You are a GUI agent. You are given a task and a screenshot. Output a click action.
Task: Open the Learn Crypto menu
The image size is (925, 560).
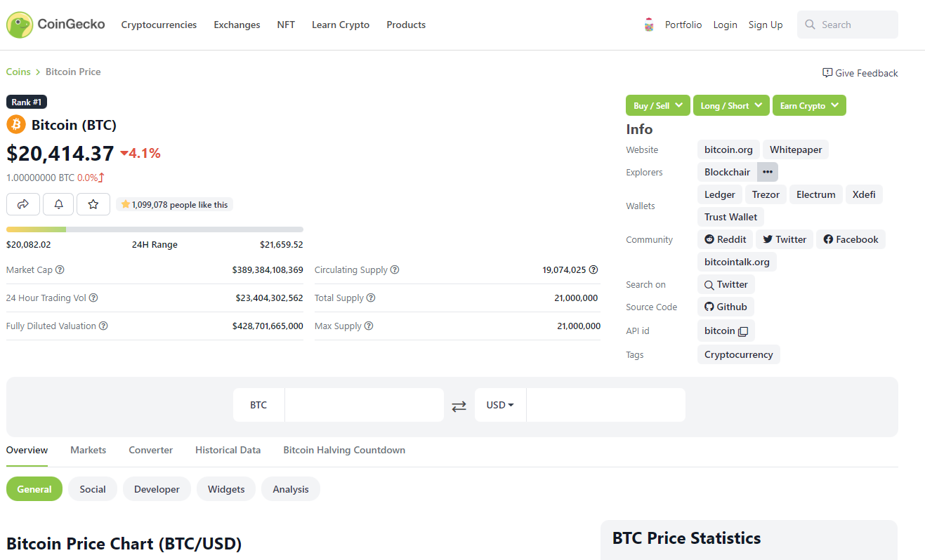[341, 25]
